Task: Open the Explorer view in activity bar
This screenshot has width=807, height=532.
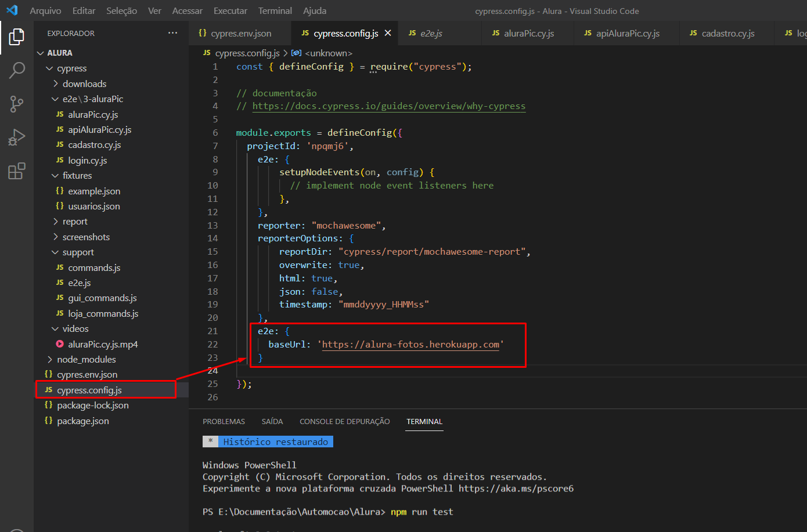Action: (17, 37)
